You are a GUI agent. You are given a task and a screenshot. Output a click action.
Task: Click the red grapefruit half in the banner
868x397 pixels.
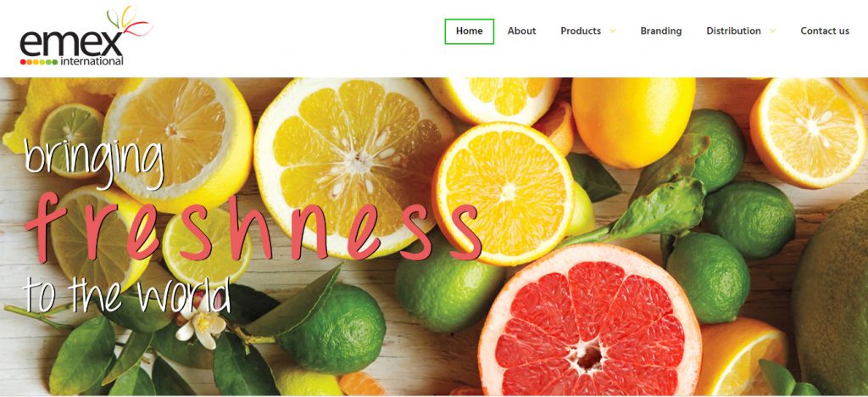tap(590, 321)
